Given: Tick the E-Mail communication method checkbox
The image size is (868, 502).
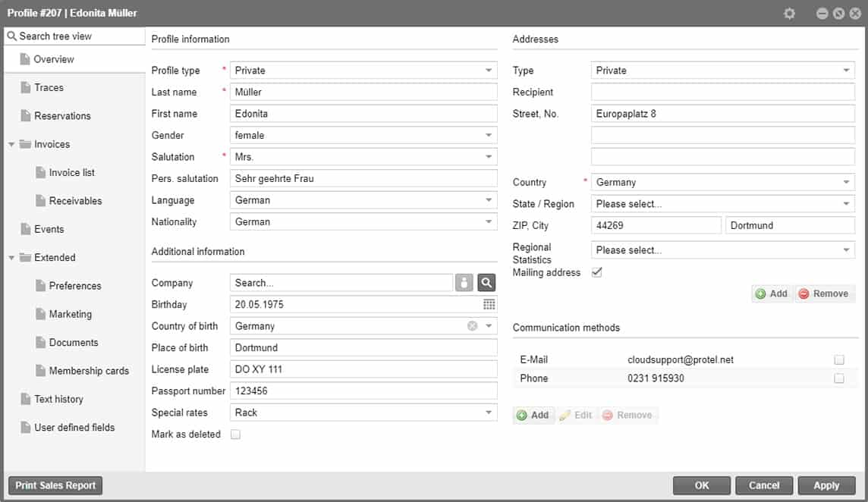Looking at the screenshot, I should pyautogui.click(x=838, y=359).
